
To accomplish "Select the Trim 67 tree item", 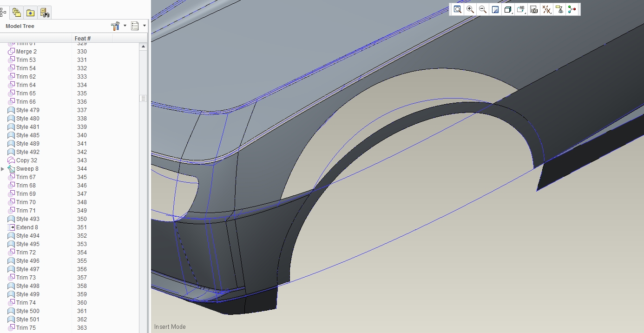I will point(26,177).
